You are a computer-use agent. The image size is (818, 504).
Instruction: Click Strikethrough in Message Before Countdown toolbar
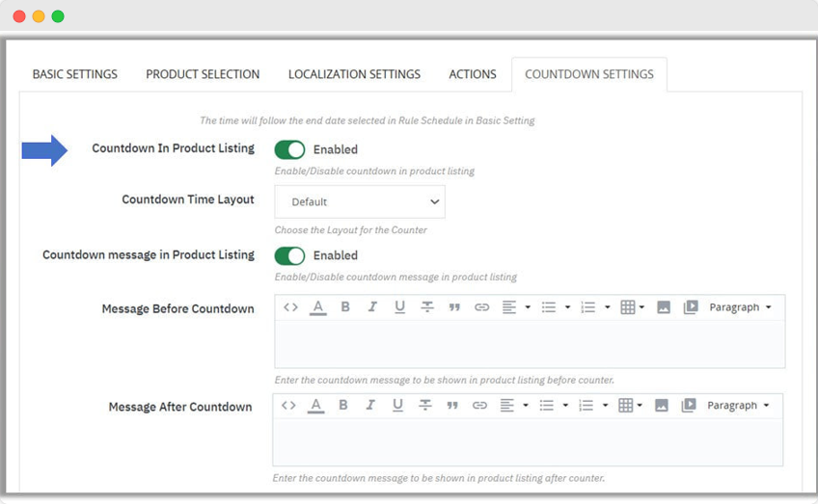pyautogui.click(x=426, y=307)
